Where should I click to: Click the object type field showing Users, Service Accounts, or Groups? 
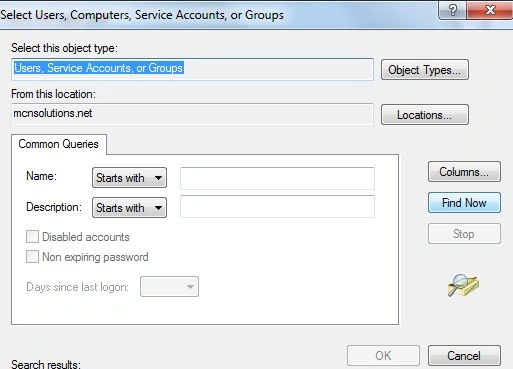[x=192, y=69]
